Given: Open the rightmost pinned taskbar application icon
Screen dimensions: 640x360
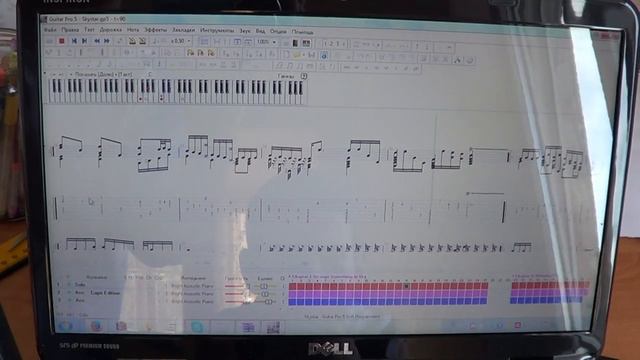Looking at the screenshot, I should pyautogui.click(x=273, y=327).
